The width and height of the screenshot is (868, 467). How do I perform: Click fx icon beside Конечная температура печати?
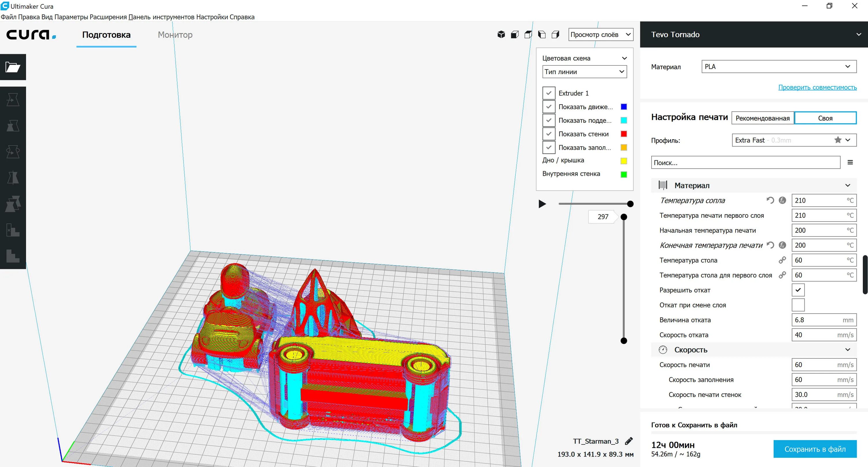782,245
